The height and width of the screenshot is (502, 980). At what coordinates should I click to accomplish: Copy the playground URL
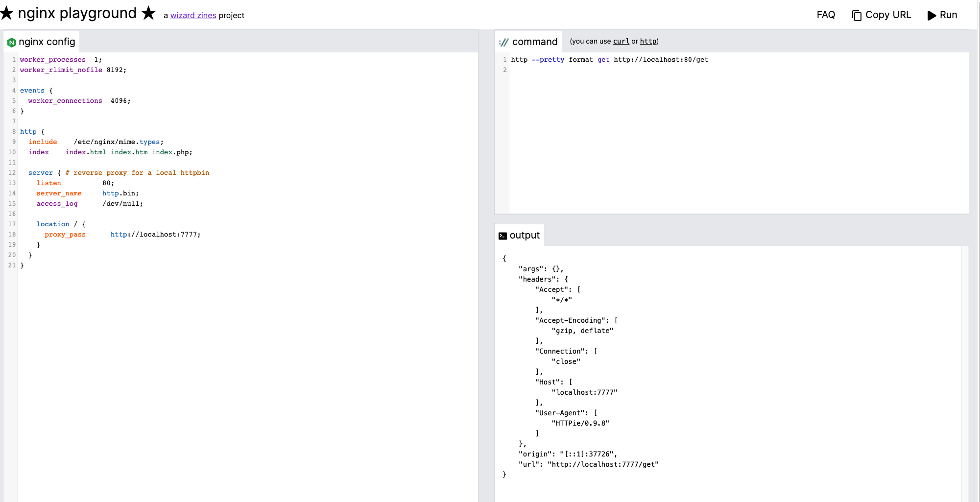[x=882, y=15]
